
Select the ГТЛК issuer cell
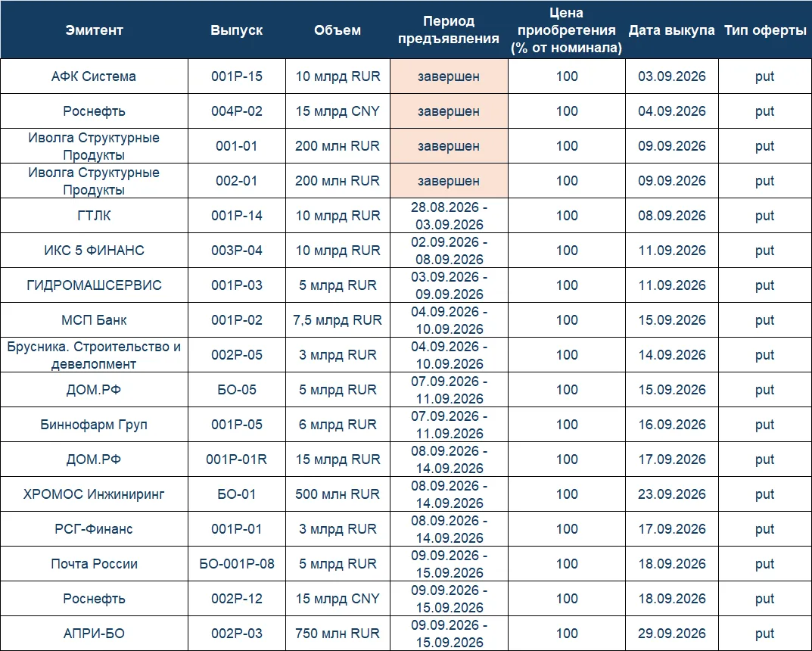click(94, 216)
